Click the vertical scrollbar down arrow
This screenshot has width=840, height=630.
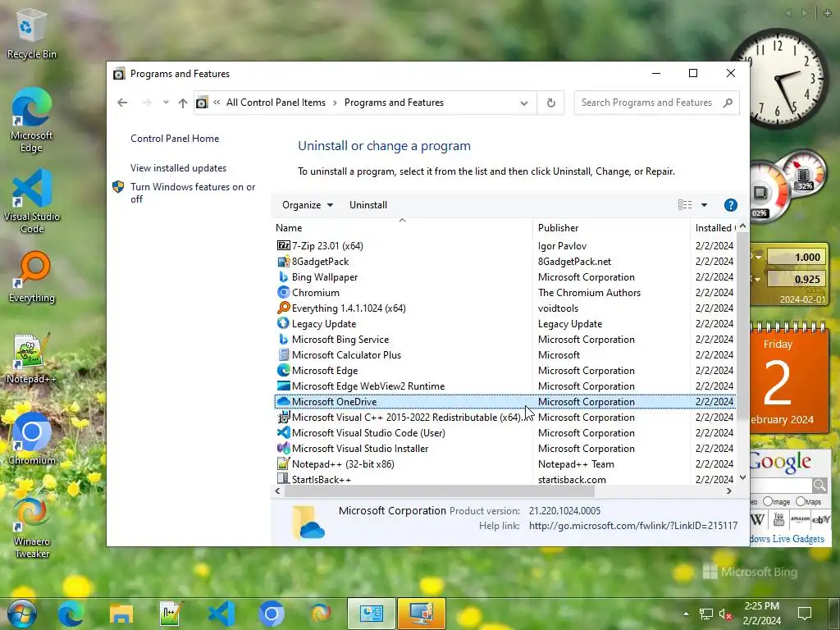(x=742, y=477)
